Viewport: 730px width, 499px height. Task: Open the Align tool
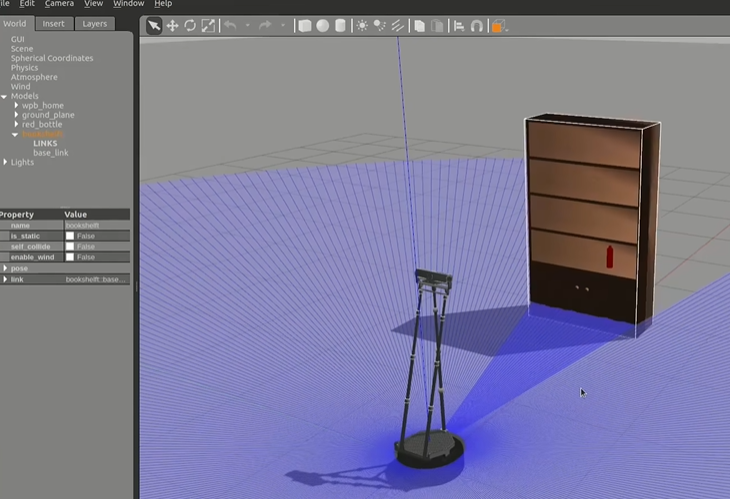coord(459,26)
